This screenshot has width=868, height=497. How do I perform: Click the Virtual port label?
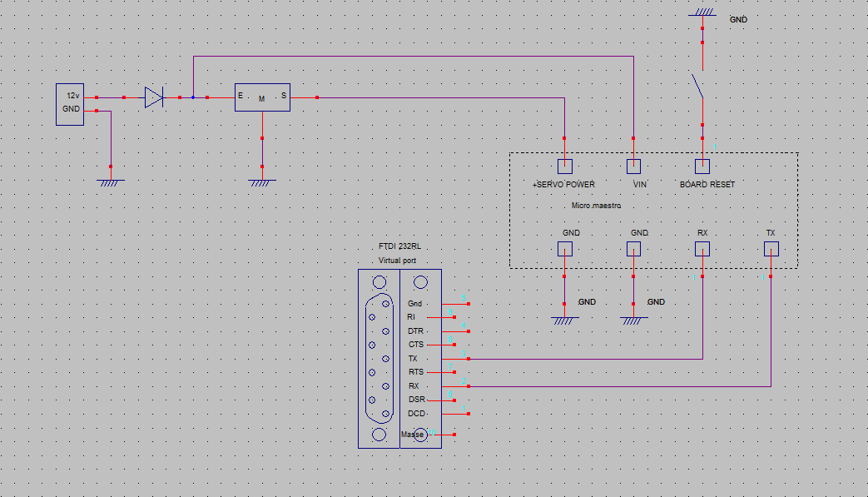pos(398,261)
